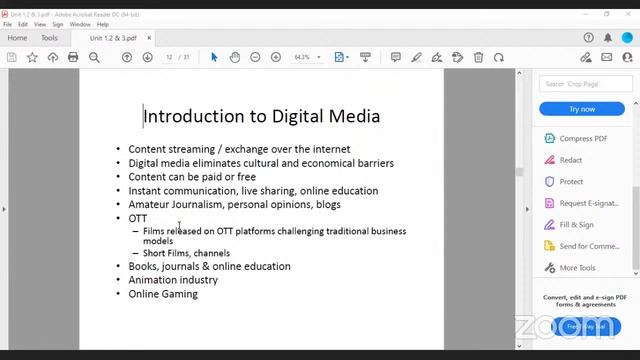
Task: Click the page number field
Action: (x=169, y=57)
